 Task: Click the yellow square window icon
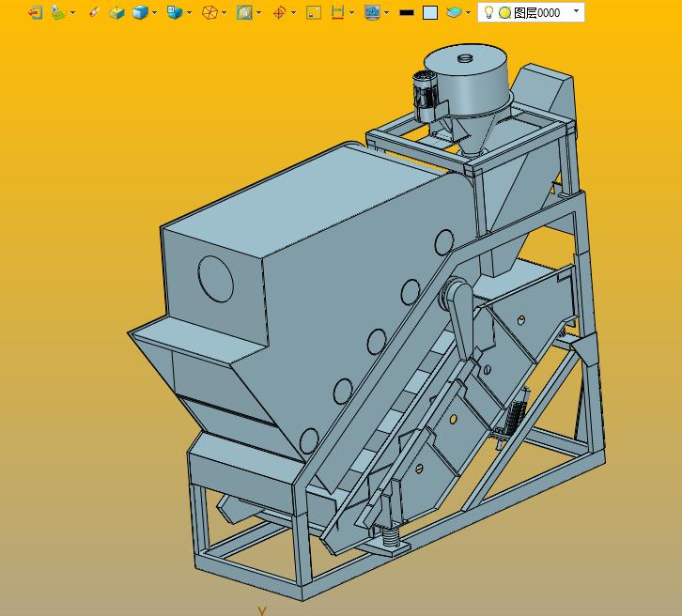click(x=314, y=12)
